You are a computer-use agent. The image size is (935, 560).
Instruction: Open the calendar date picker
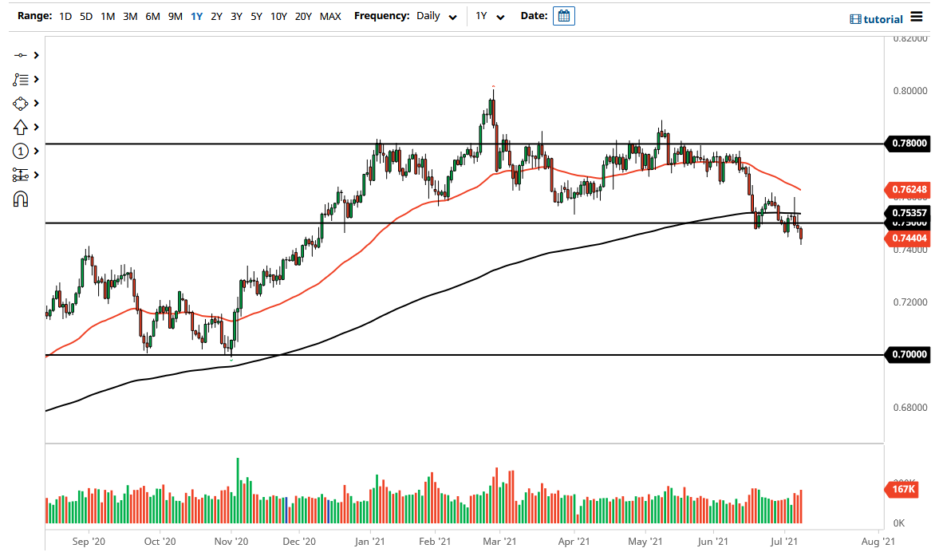564,15
